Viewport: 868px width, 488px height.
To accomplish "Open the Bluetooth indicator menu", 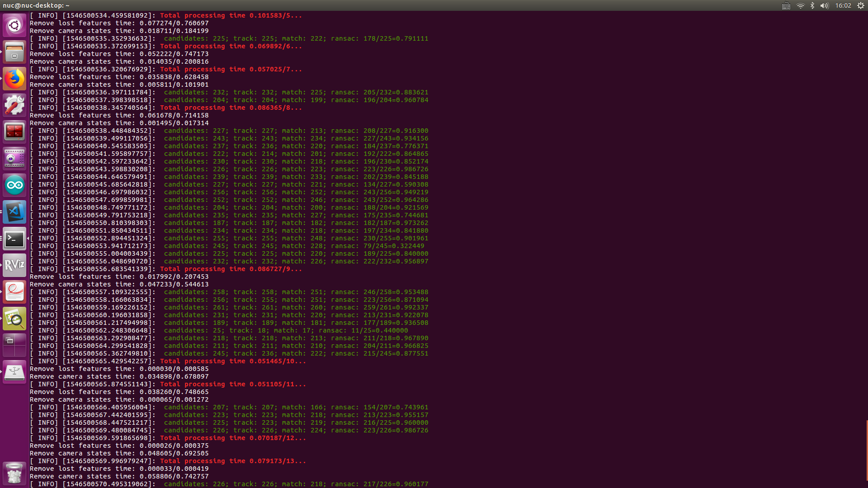I will [812, 6].
